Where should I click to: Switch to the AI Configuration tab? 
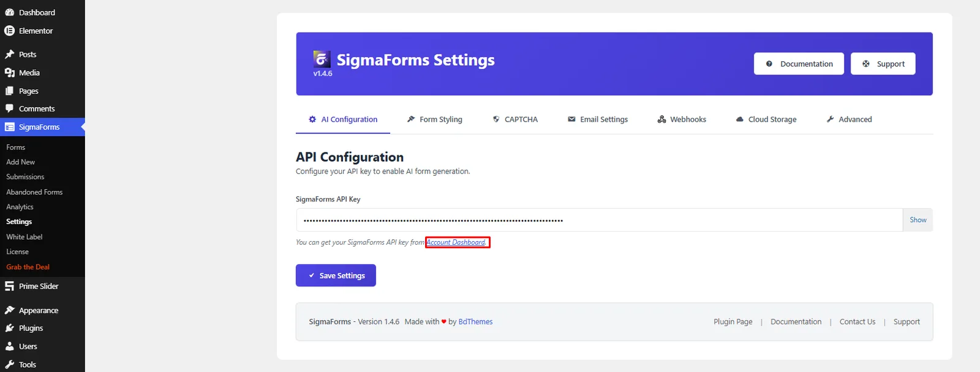pyautogui.click(x=343, y=119)
